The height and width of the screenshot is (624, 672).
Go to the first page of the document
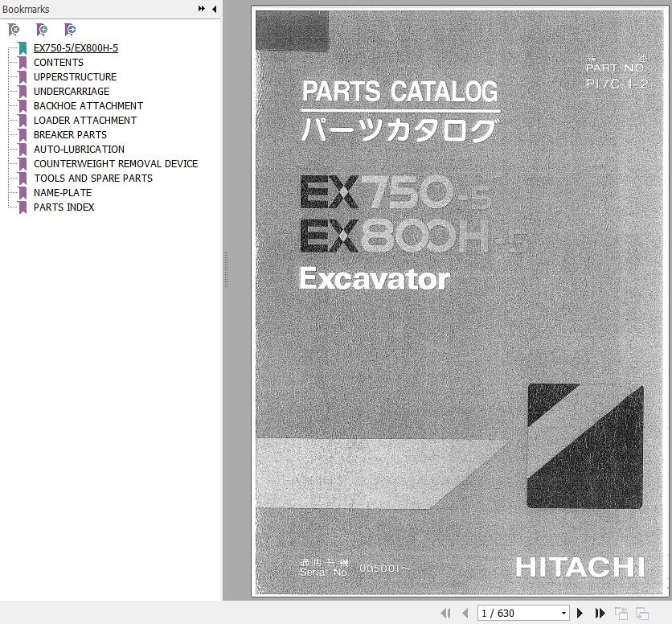coord(445,614)
